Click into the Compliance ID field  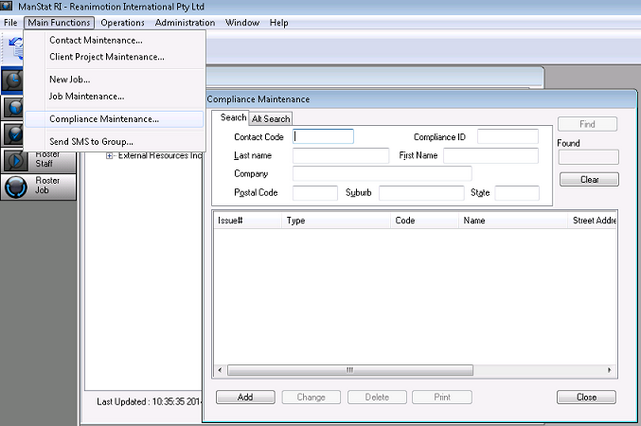click(507, 137)
